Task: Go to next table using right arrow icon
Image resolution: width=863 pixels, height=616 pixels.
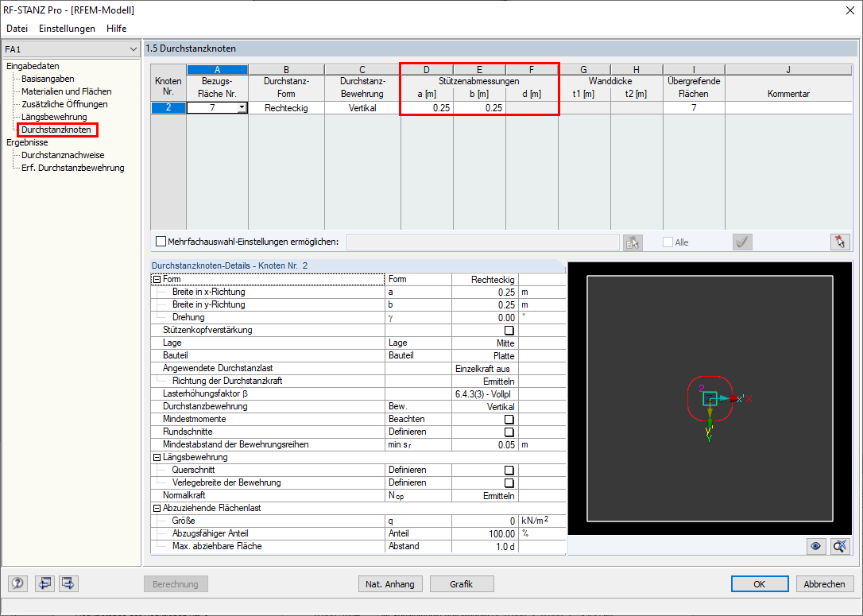Action: pos(68,583)
